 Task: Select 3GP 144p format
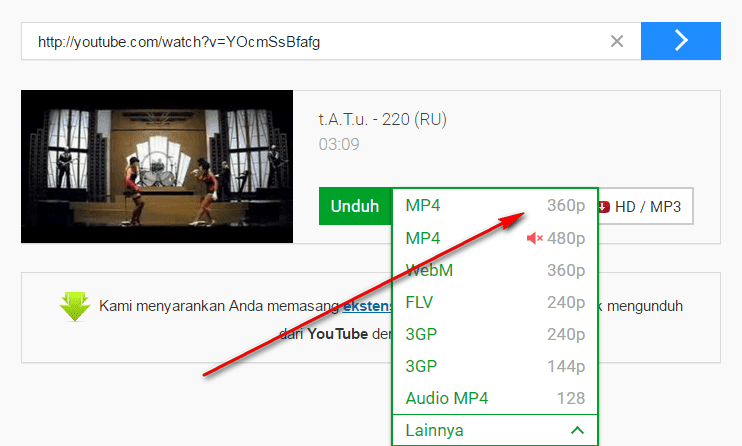click(495, 366)
